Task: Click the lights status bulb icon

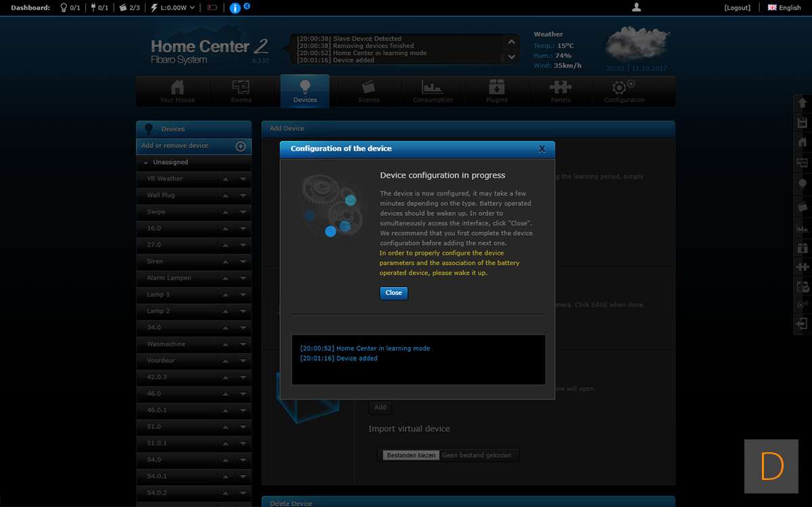Action: [x=64, y=8]
